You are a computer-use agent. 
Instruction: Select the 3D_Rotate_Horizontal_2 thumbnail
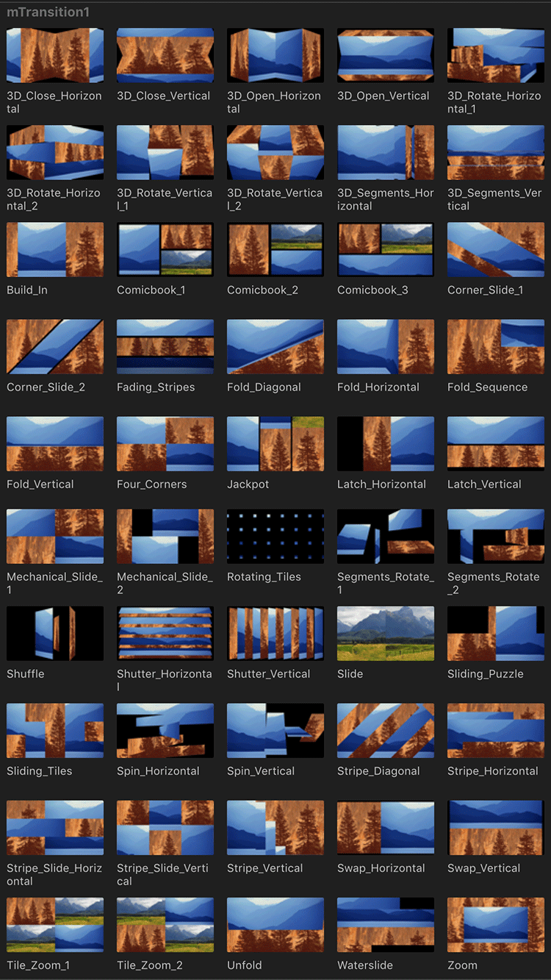(55, 152)
